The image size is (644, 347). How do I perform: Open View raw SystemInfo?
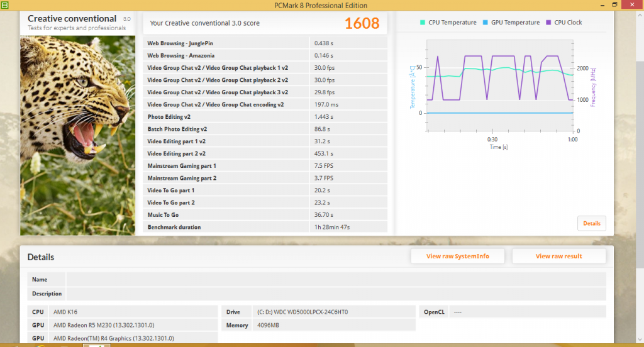tap(458, 256)
